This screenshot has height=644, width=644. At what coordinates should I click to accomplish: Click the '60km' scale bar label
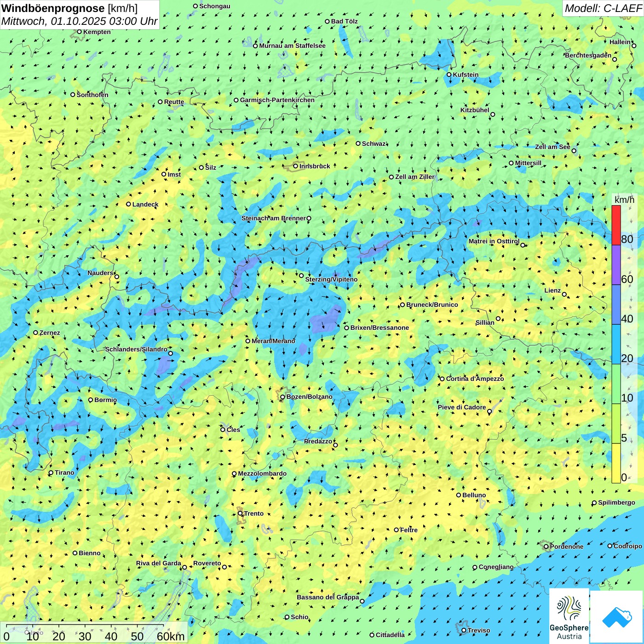tap(171, 636)
